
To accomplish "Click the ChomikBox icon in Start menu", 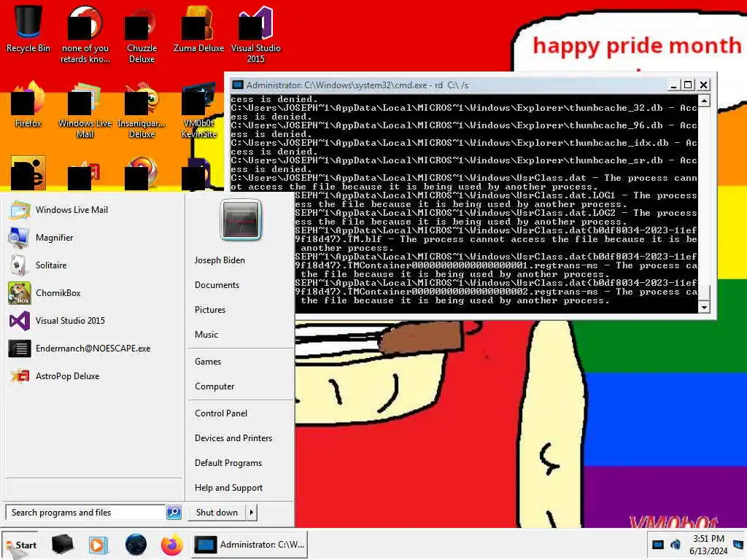I will point(20,293).
